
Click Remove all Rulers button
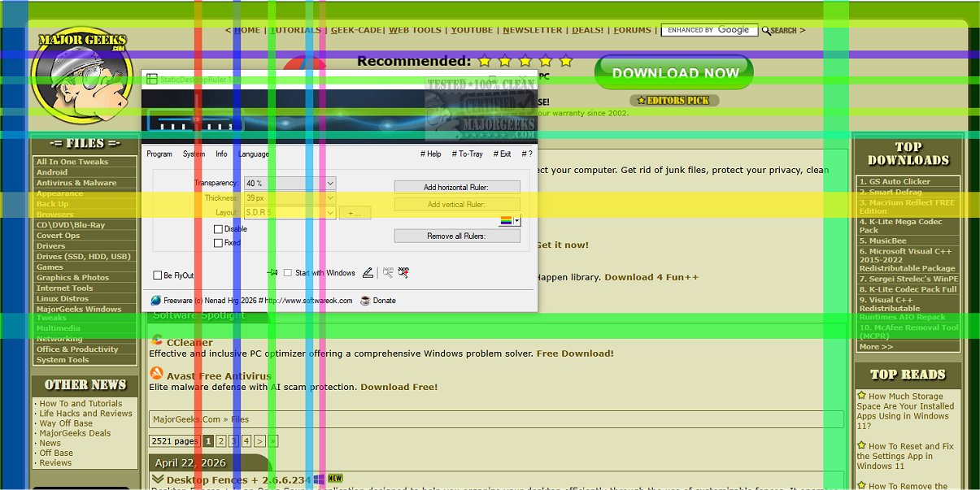(457, 236)
